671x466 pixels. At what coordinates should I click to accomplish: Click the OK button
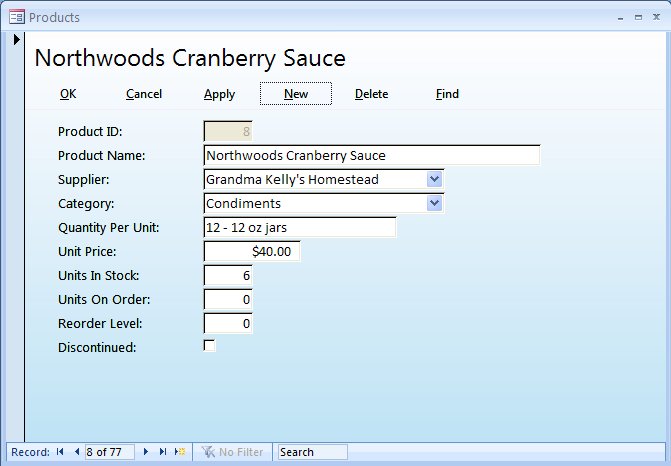tap(68, 94)
